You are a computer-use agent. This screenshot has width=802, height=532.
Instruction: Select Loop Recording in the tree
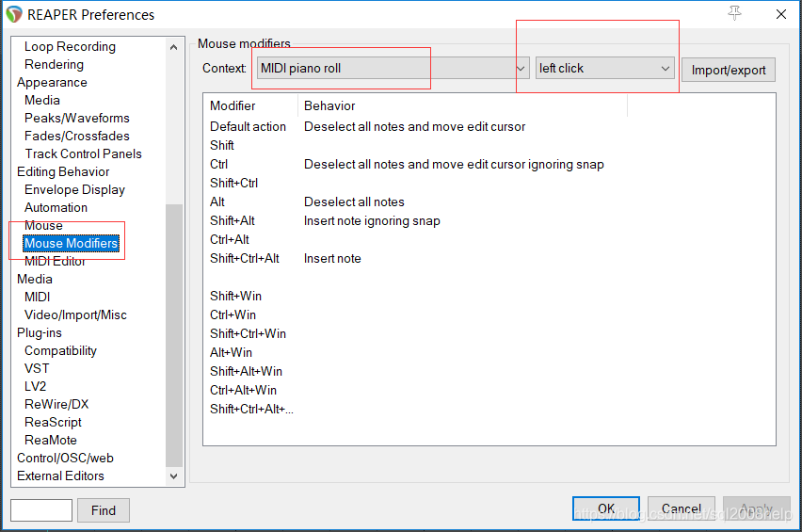point(70,46)
